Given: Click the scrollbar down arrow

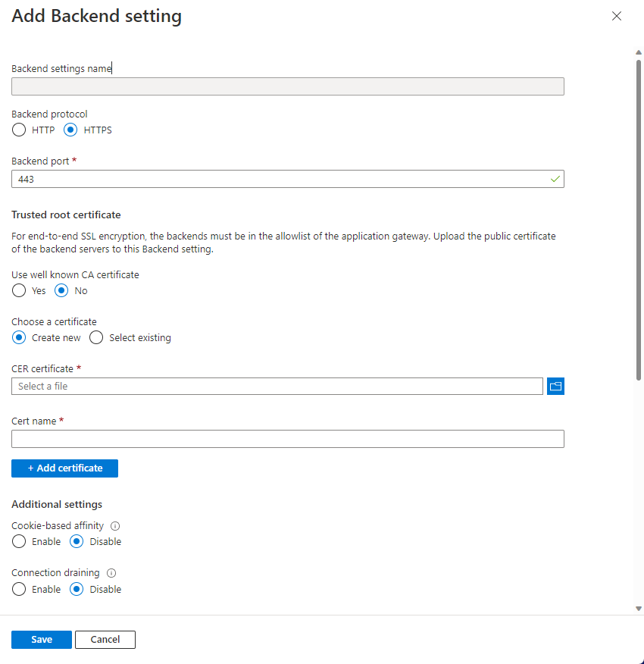Looking at the screenshot, I should 639,609.
